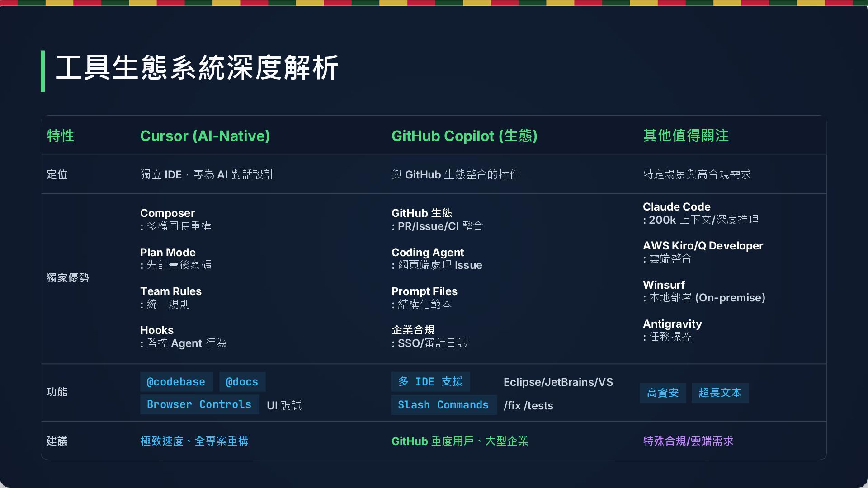Select the Browser Controls tag
This screenshot has height=488, width=868.
tap(199, 404)
